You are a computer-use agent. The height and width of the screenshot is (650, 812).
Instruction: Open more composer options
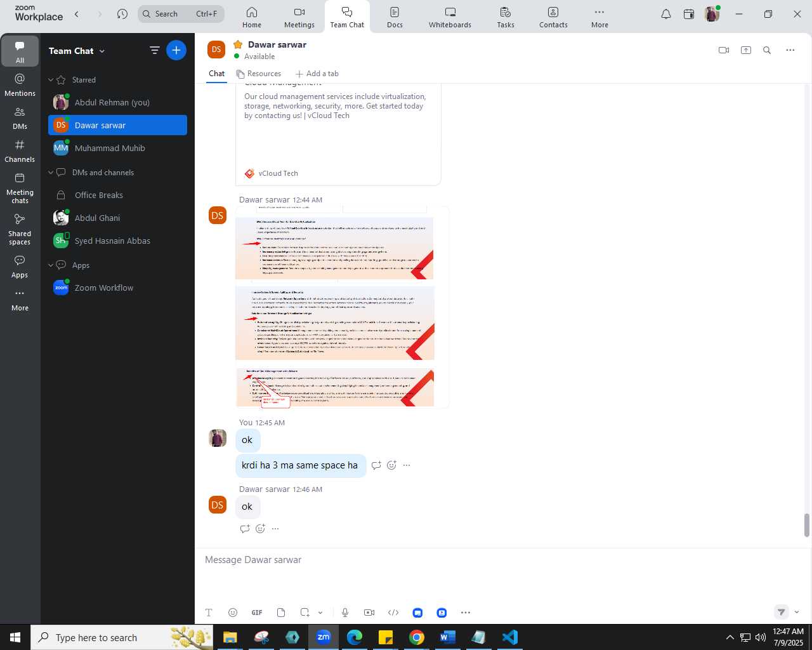click(x=466, y=613)
